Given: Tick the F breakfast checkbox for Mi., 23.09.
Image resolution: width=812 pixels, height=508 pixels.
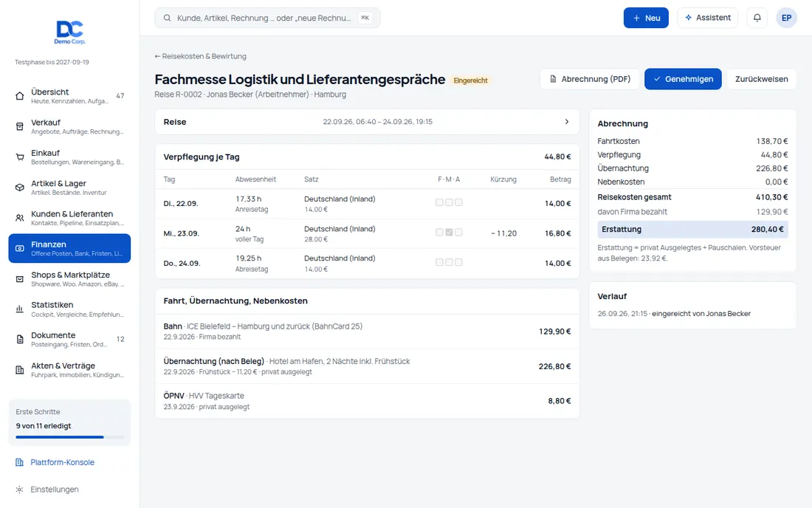Looking at the screenshot, I should coord(439,233).
